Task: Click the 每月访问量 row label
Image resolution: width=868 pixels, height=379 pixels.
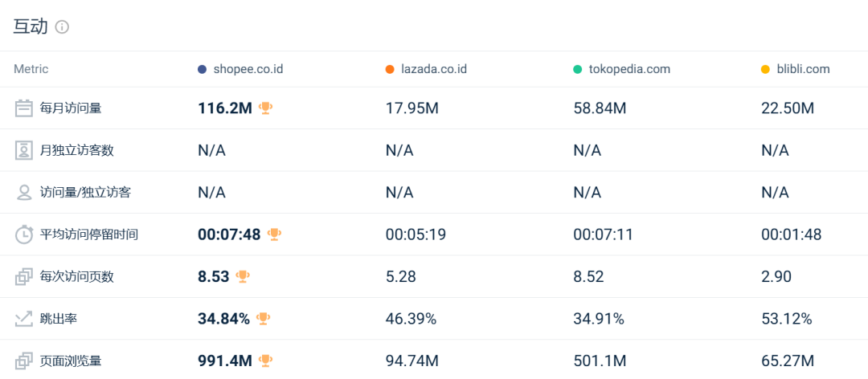Action: pyautogui.click(x=70, y=108)
